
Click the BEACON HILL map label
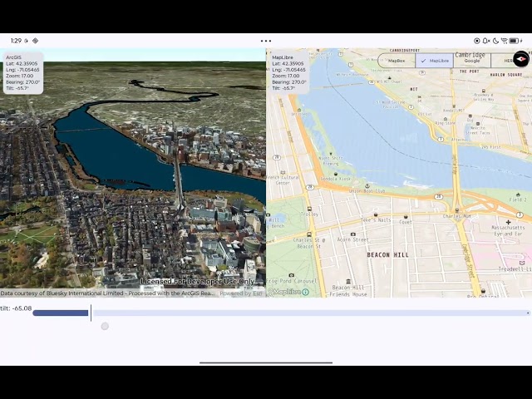point(388,255)
